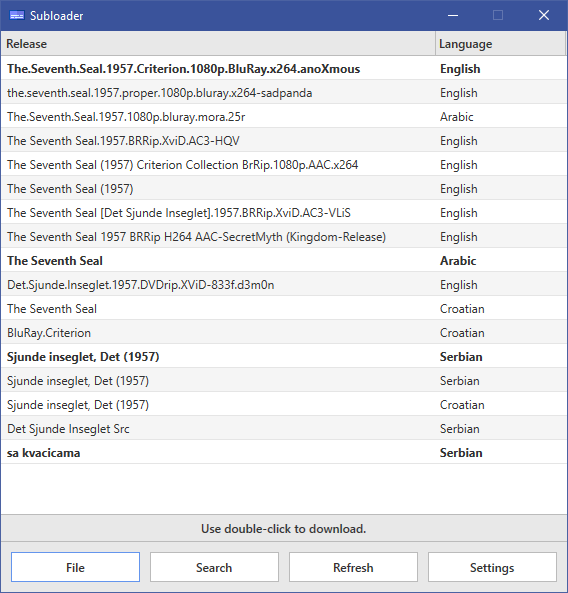Select the DVDrip XViD-833f.d3m0n release
The image size is (568, 593).
pyautogui.click(x=284, y=284)
